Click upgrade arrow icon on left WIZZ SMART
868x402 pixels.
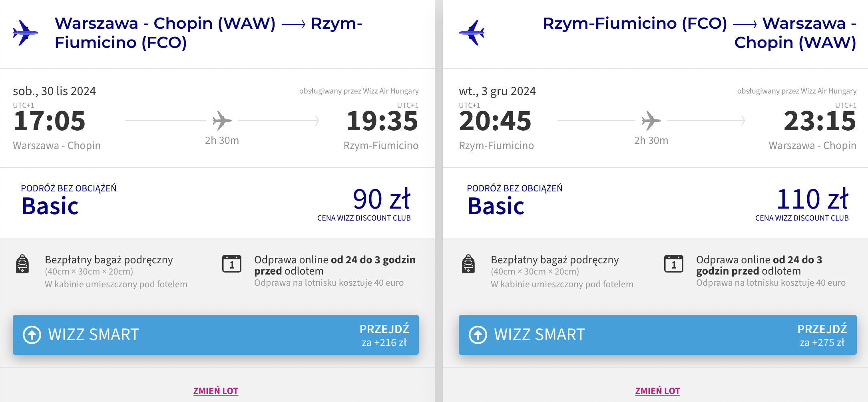[x=32, y=335]
